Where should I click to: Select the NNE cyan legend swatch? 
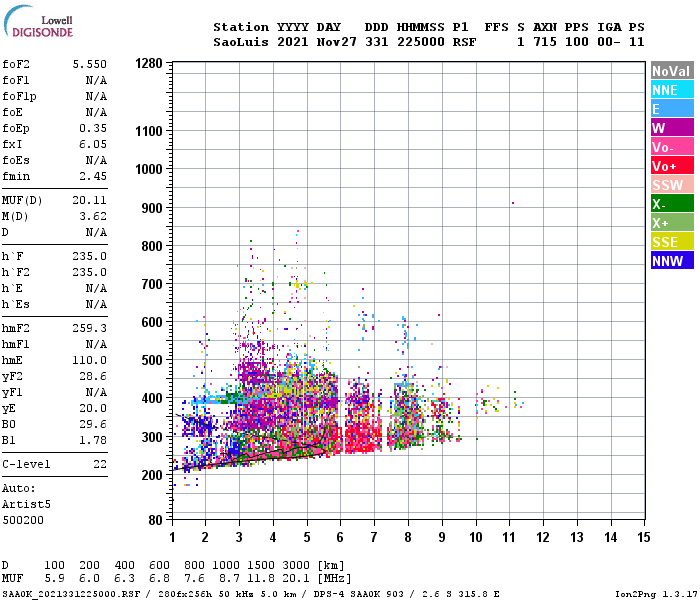(x=672, y=90)
